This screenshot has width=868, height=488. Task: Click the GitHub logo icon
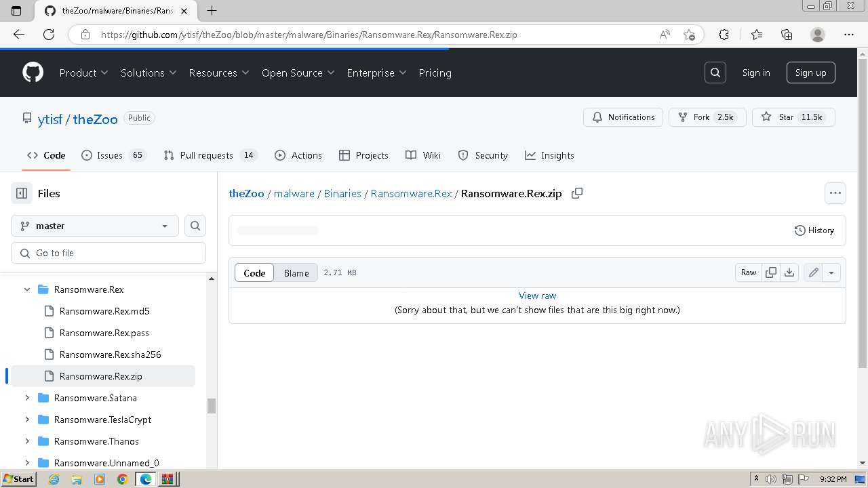[33, 73]
